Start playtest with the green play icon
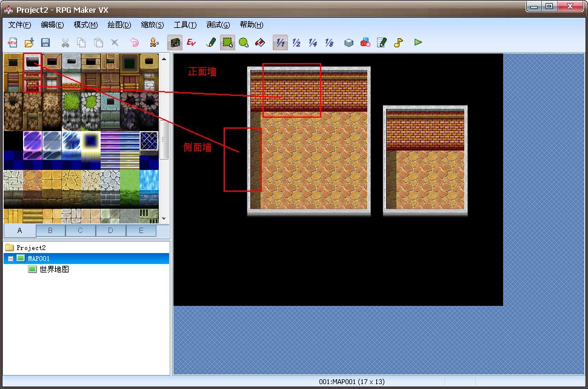588x389 pixels. [418, 42]
